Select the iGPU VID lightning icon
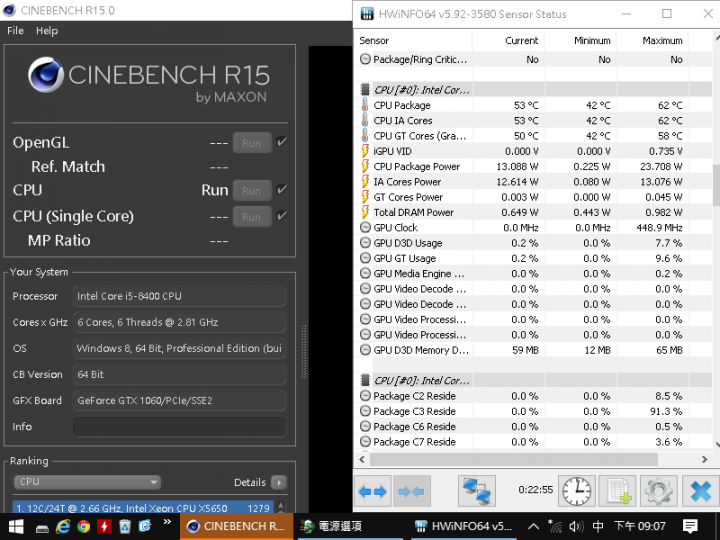Viewport: 720px width, 540px height. pos(365,151)
